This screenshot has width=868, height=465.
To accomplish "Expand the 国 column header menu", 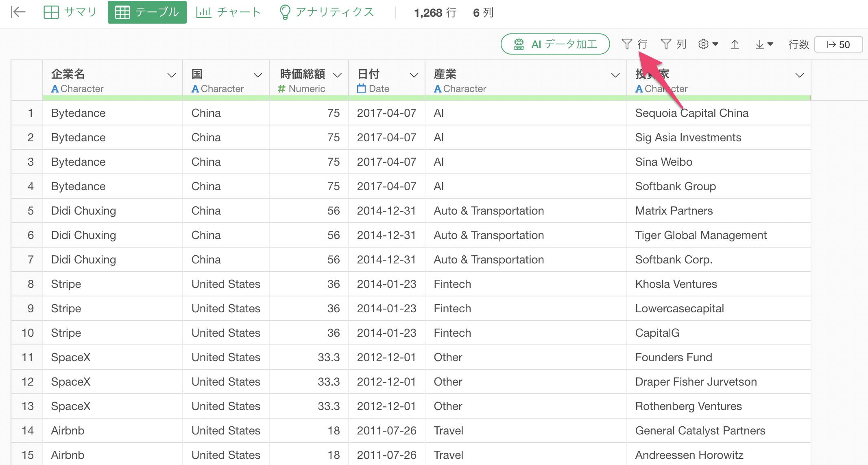I will 258,75.
